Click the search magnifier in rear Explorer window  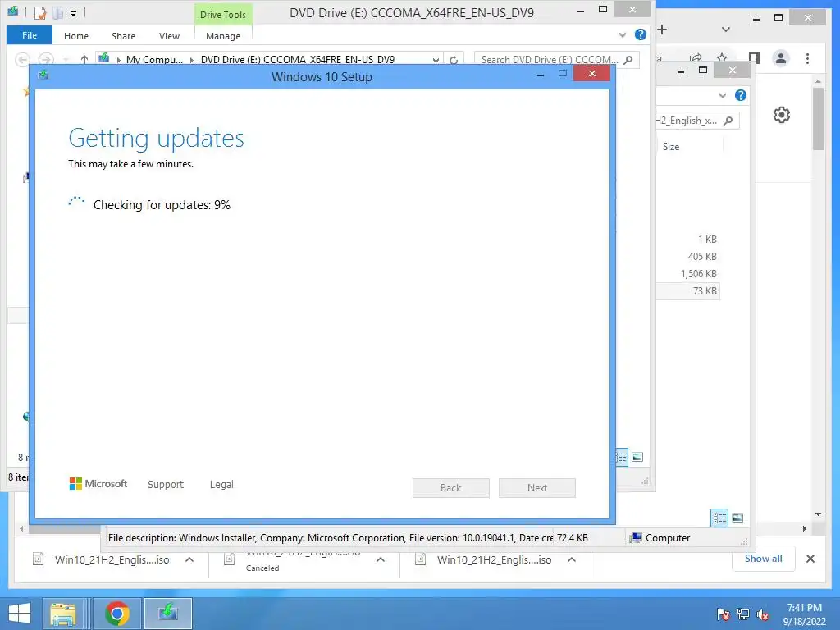click(x=728, y=121)
